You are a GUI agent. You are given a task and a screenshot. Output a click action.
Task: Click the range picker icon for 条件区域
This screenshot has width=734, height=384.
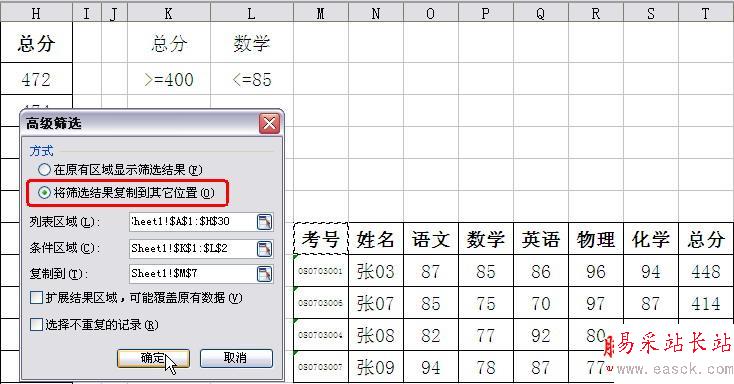coord(264,248)
